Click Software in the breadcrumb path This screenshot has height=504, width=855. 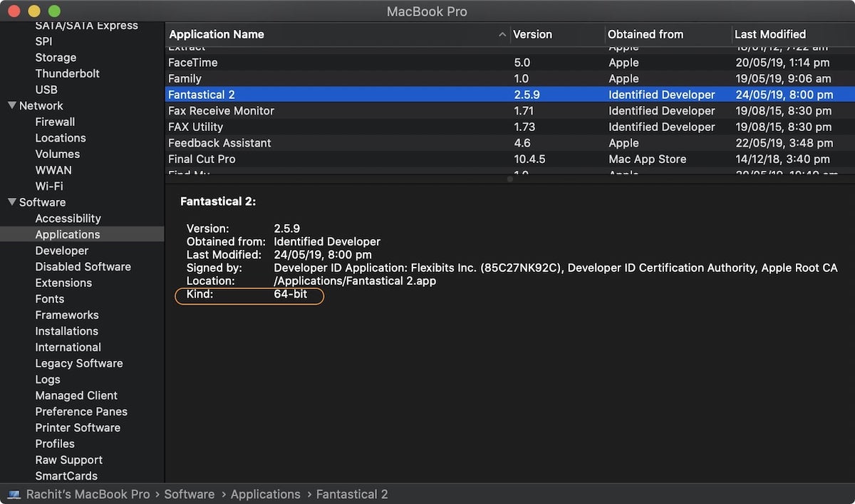190,494
